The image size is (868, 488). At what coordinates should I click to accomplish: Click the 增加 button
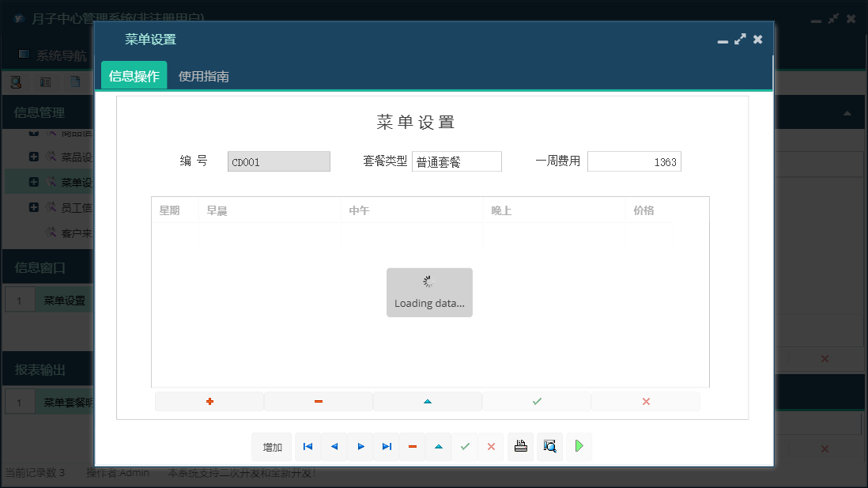tap(271, 446)
